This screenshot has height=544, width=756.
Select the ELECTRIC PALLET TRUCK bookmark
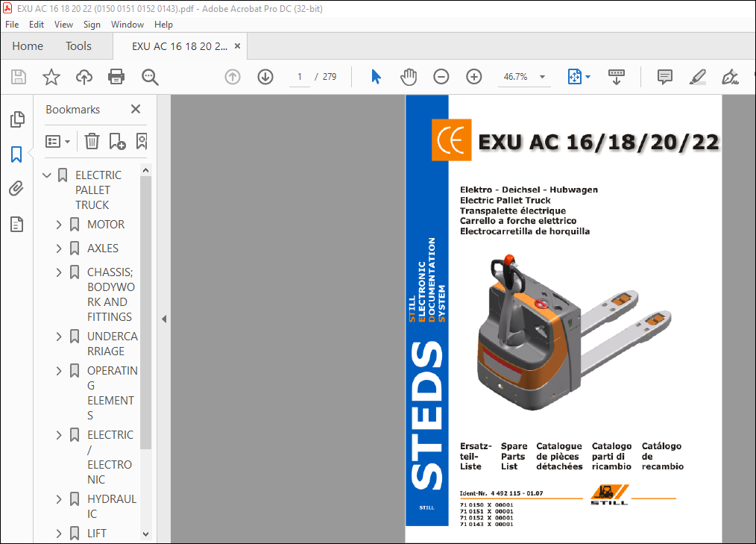click(98, 190)
